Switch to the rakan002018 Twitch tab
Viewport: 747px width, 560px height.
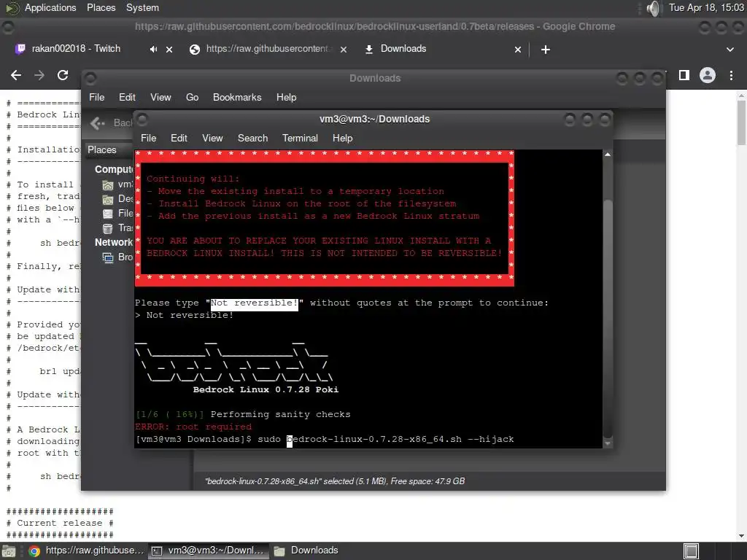[x=76, y=49]
